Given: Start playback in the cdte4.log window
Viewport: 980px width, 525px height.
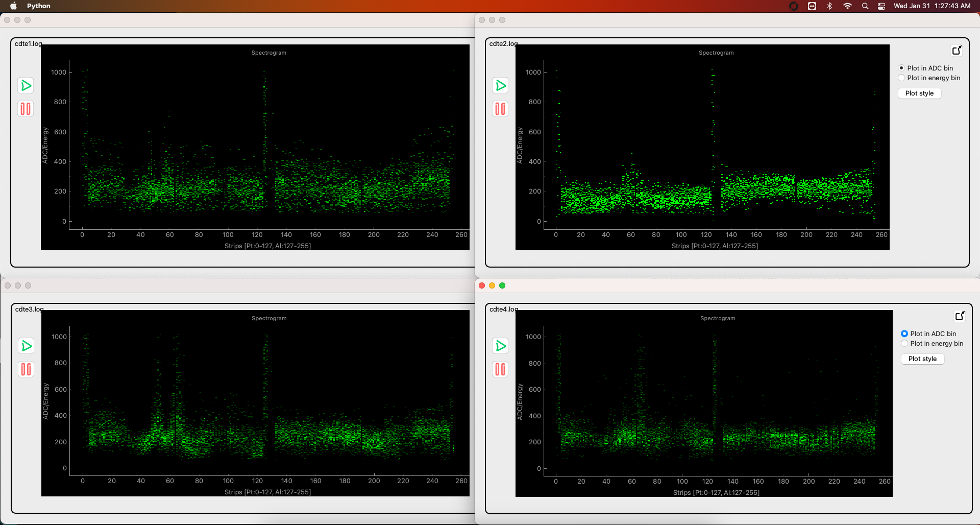Looking at the screenshot, I should (x=500, y=346).
